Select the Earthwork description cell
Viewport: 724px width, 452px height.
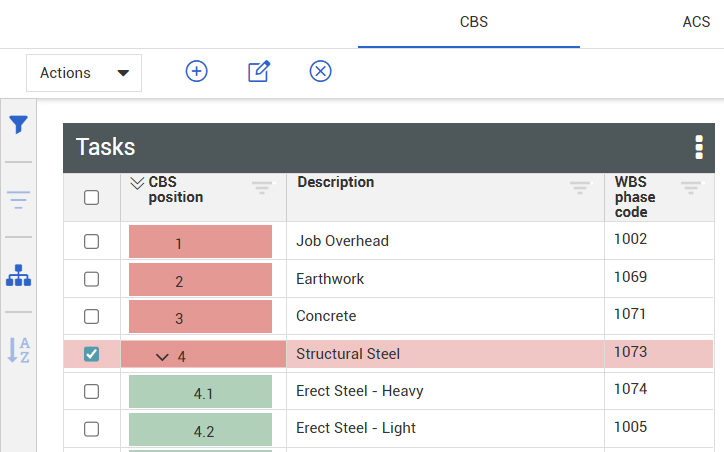click(x=330, y=279)
